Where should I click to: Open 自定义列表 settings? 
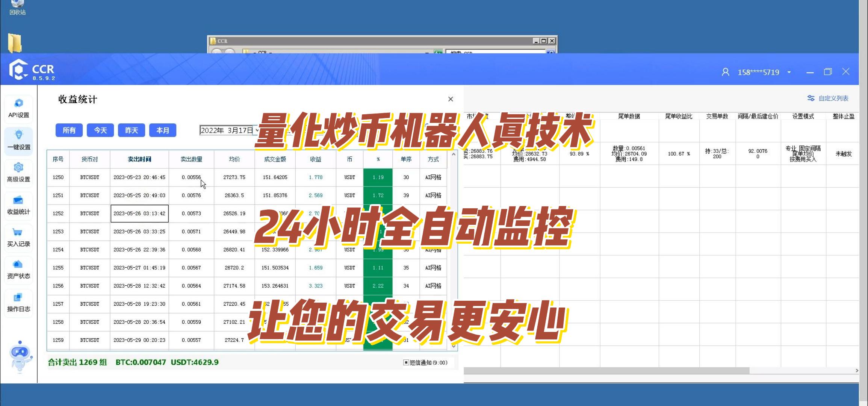(828, 98)
